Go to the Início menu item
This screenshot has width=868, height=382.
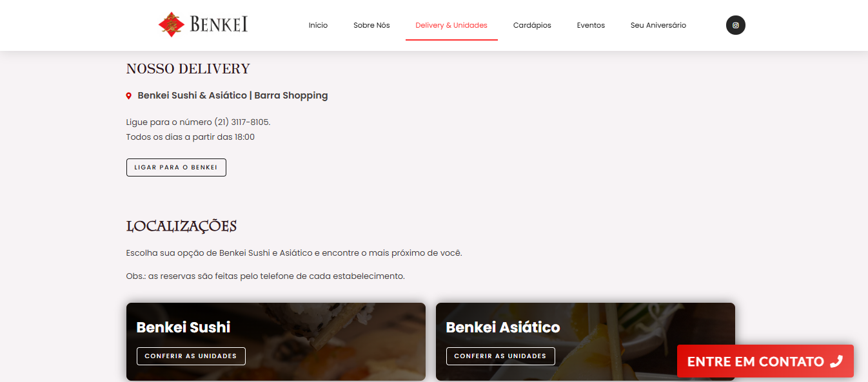coord(318,25)
